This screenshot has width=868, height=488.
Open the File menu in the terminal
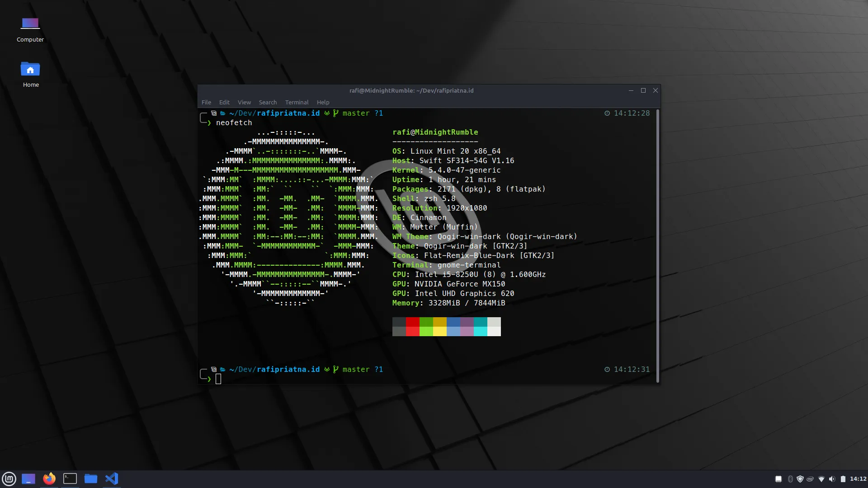[206, 102]
